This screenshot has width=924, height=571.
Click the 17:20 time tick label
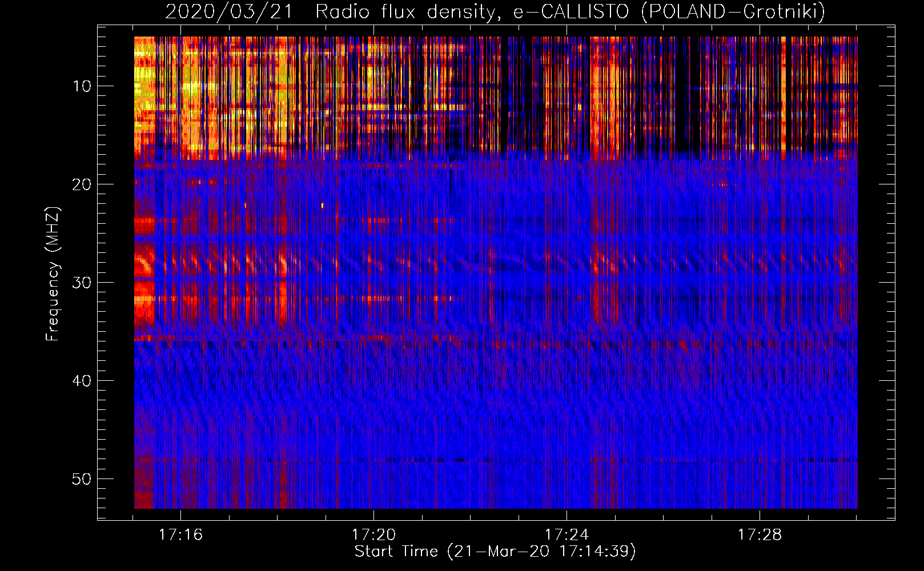[373, 535]
